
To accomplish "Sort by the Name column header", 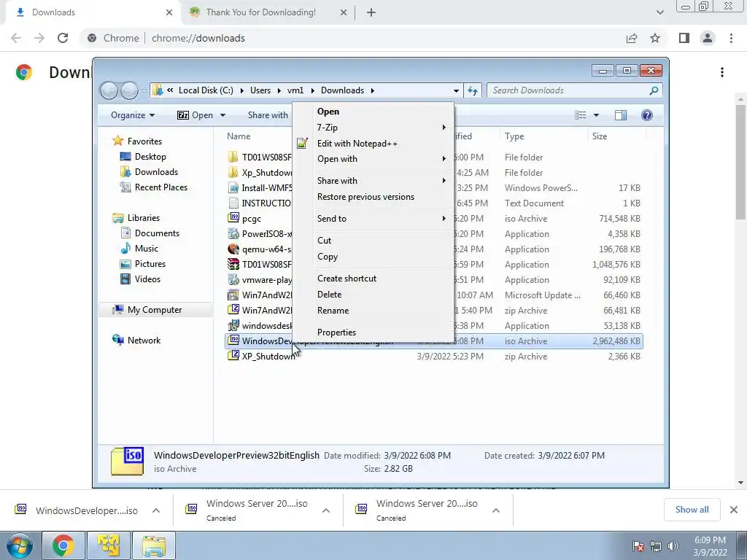I will [x=239, y=136].
